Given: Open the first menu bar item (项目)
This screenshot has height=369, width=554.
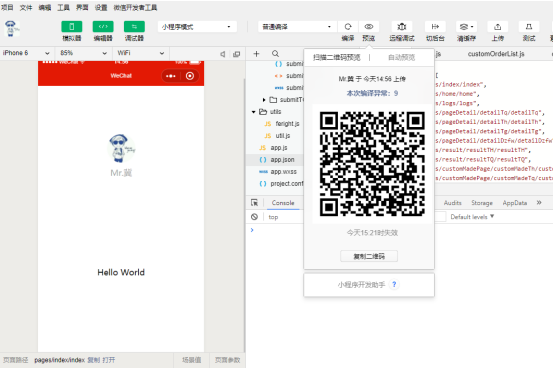Looking at the screenshot, I should tap(7, 7).
